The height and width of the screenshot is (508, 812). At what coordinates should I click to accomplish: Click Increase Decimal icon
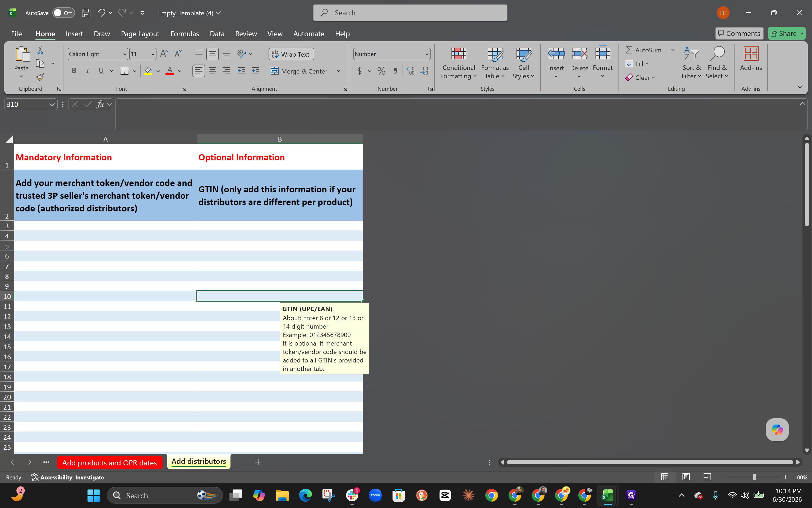coord(410,71)
